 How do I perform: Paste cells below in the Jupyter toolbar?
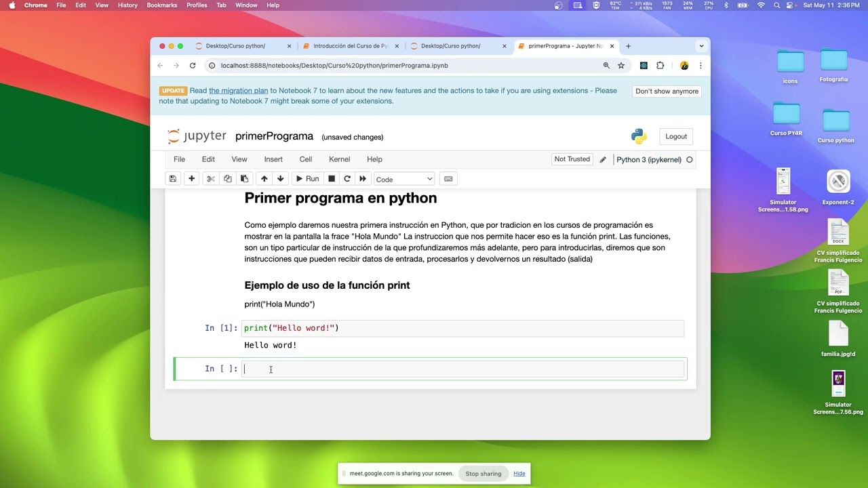244,179
